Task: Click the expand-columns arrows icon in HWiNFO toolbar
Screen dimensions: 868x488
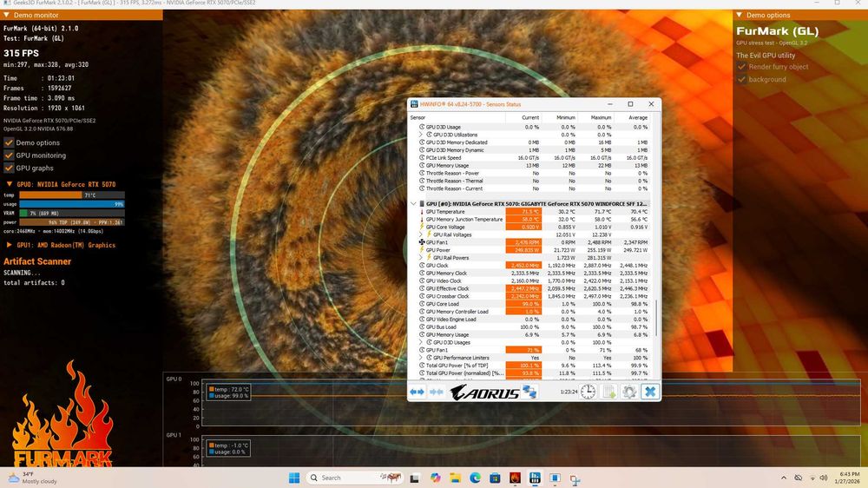Action: (417, 392)
